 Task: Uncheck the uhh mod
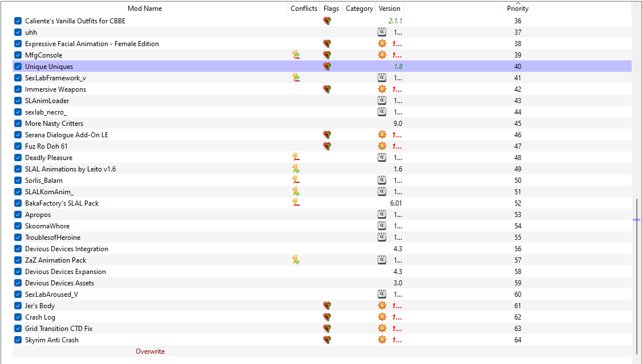(x=18, y=32)
